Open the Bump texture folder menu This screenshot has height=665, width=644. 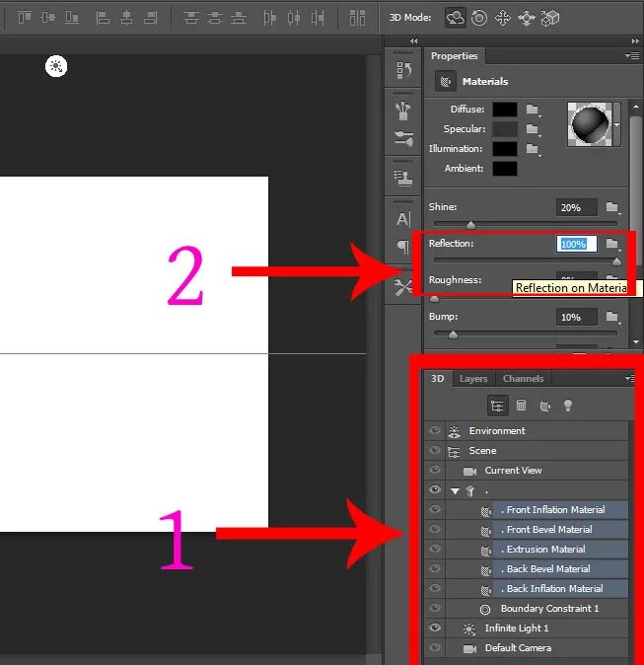[612, 317]
